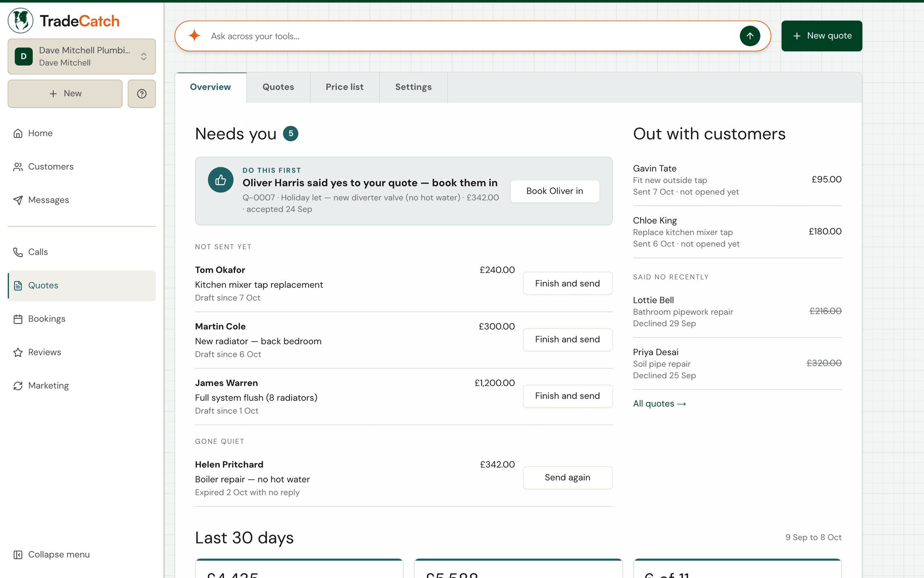924x578 pixels.
Task: Expand the Dave Mitchell Plumbing account switcher
Action: tap(82, 57)
